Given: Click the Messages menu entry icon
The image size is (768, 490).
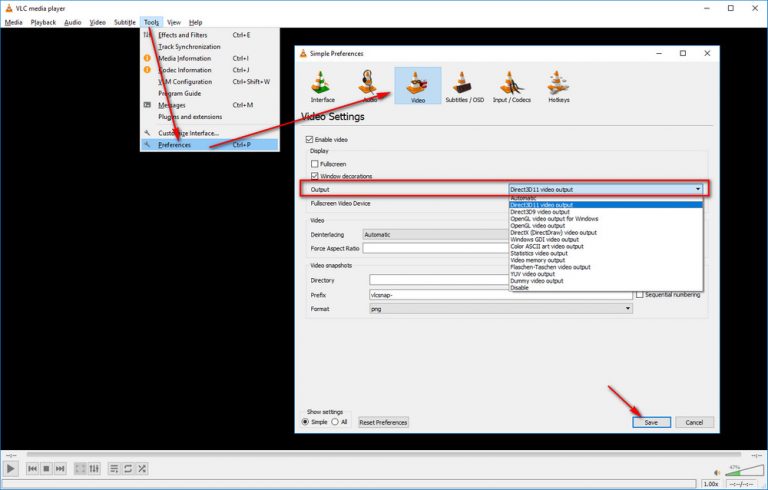Looking at the screenshot, I should (x=147, y=105).
